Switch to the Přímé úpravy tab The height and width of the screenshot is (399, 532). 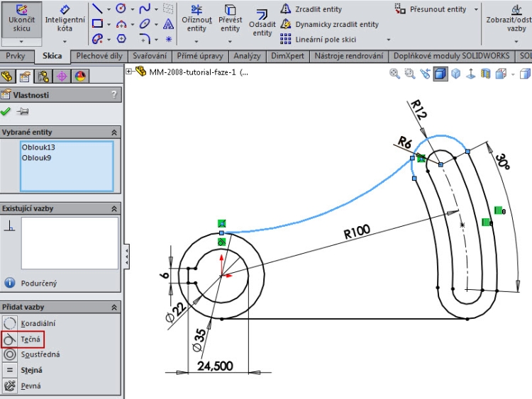pyautogui.click(x=200, y=56)
